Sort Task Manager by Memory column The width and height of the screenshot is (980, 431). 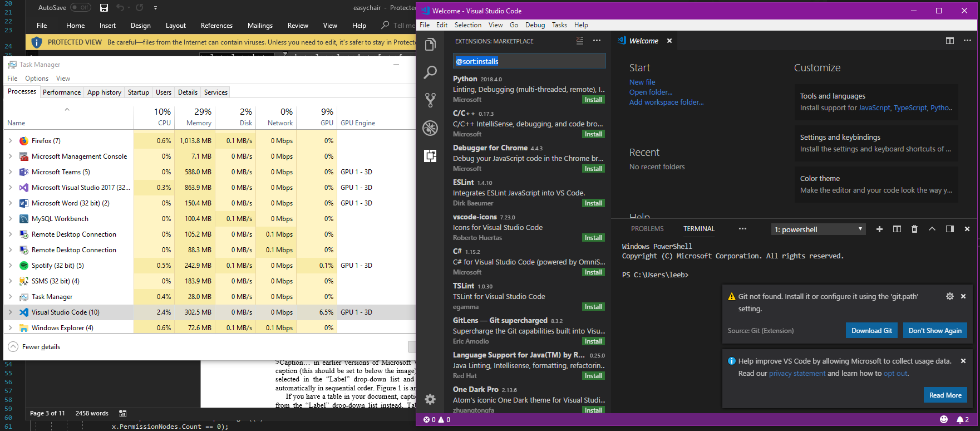coord(195,117)
